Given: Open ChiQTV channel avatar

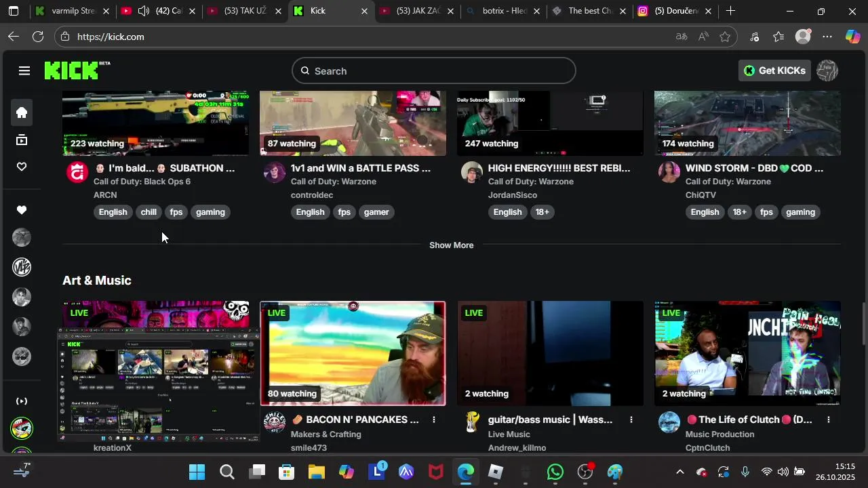Looking at the screenshot, I should (x=669, y=172).
